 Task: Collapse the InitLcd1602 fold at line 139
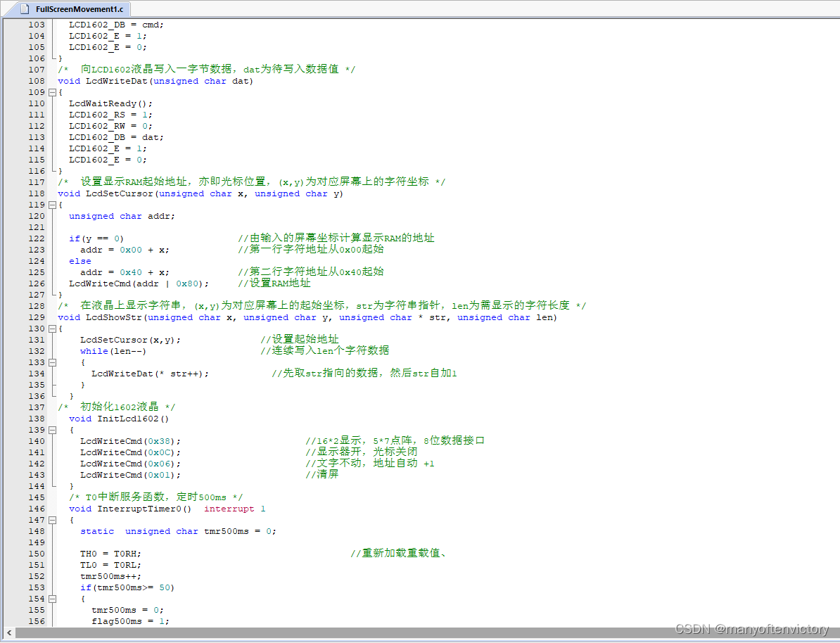[53, 430]
